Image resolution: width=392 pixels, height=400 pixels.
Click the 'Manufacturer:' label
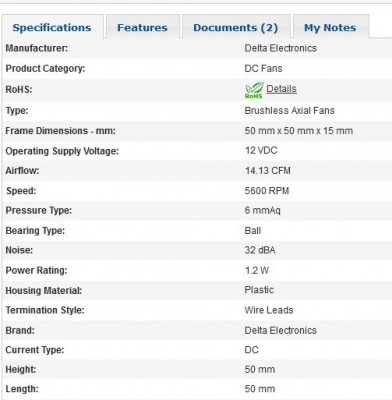click(37, 48)
